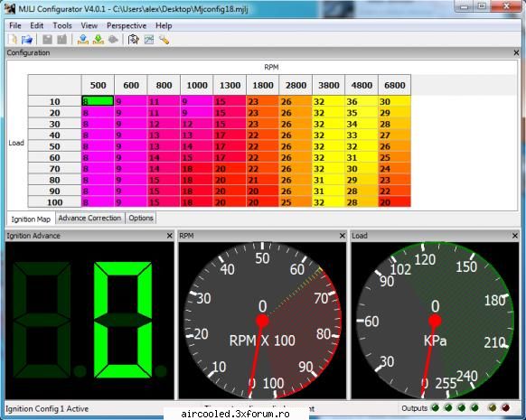Image resolution: width=526 pixels, height=420 pixels.
Task: Close the Ignition Advance panel
Action: [169, 236]
